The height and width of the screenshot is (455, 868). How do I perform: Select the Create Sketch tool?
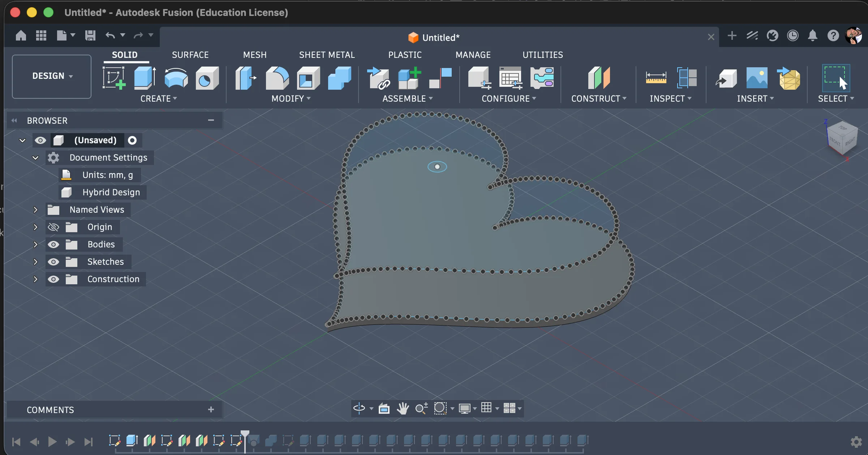114,78
